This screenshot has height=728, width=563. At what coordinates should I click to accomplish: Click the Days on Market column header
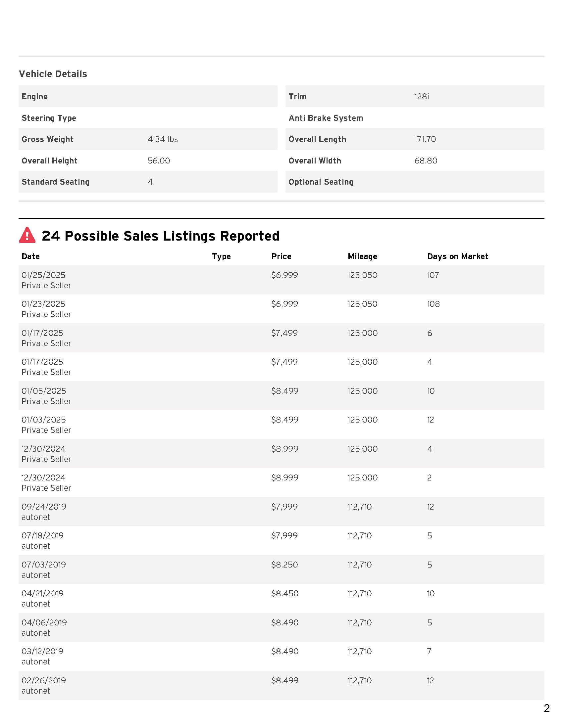458,256
